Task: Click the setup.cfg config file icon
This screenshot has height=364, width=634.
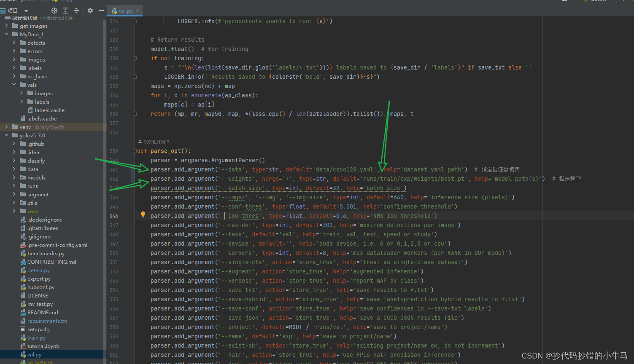Action: pyautogui.click(x=23, y=329)
